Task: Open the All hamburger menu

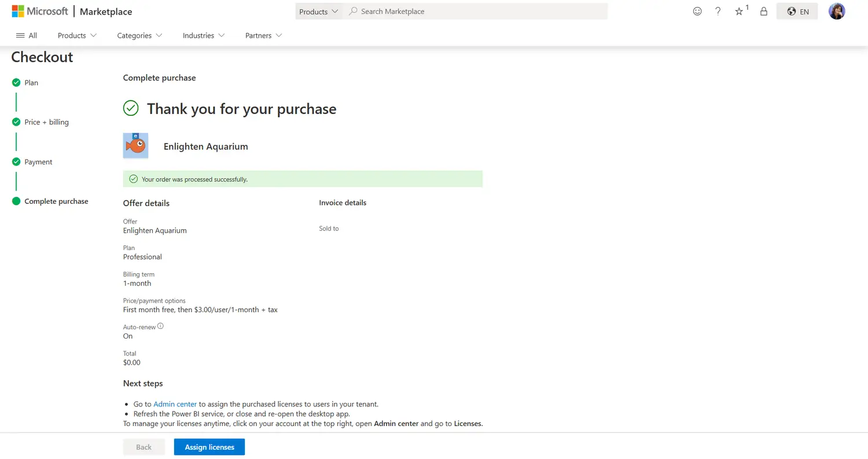Action: (x=26, y=35)
